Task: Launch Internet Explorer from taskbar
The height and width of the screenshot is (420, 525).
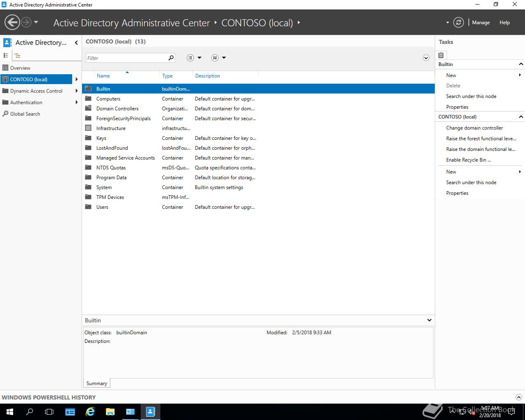Action: pyautogui.click(x=90, y=412)
